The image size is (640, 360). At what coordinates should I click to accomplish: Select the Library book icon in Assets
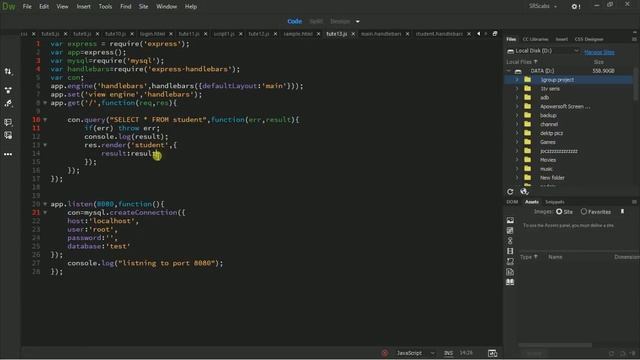pos(510,282)
